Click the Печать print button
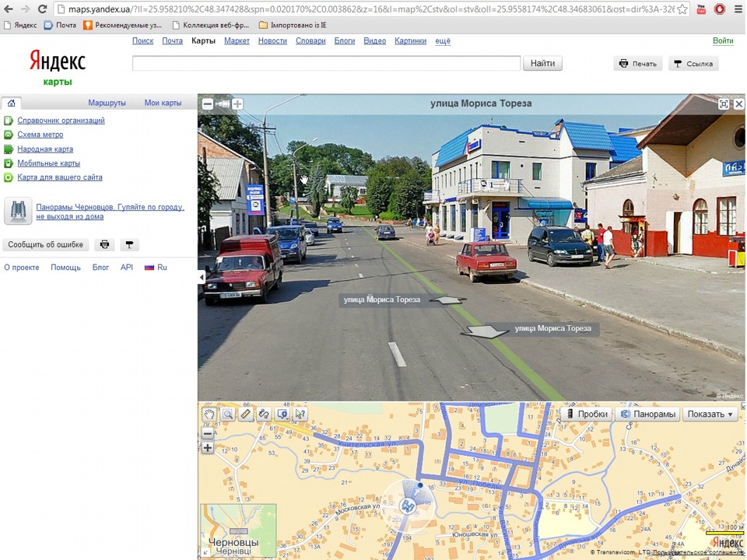The height and width of the screenshot is (560, 747). click(638, 63)
